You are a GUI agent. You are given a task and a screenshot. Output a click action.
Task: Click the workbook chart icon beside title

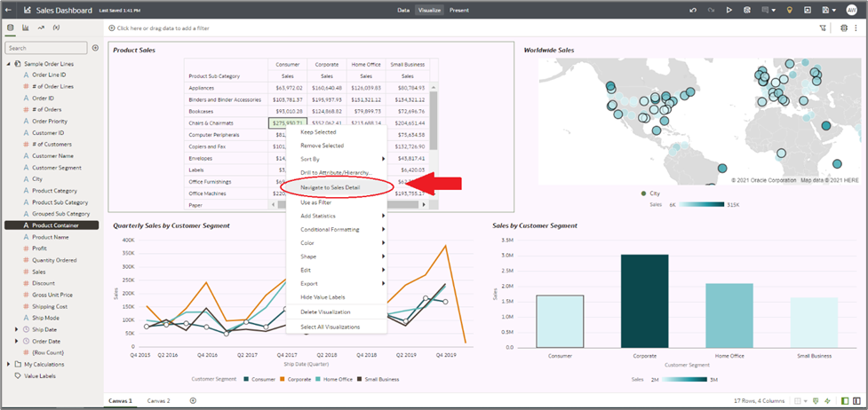(28, 10)
